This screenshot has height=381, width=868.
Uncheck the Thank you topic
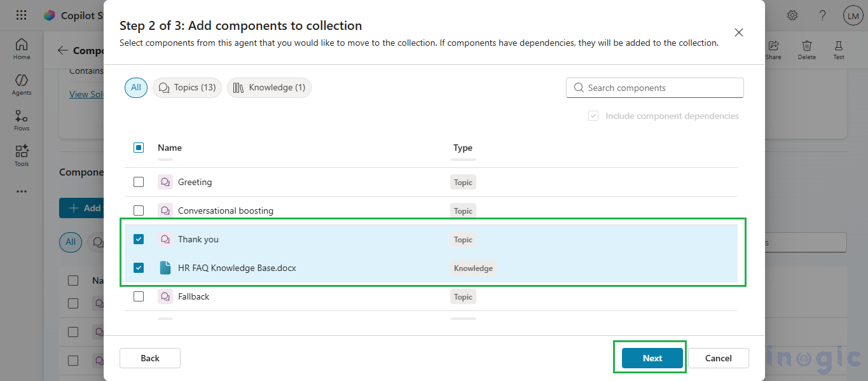coord(138,239)
